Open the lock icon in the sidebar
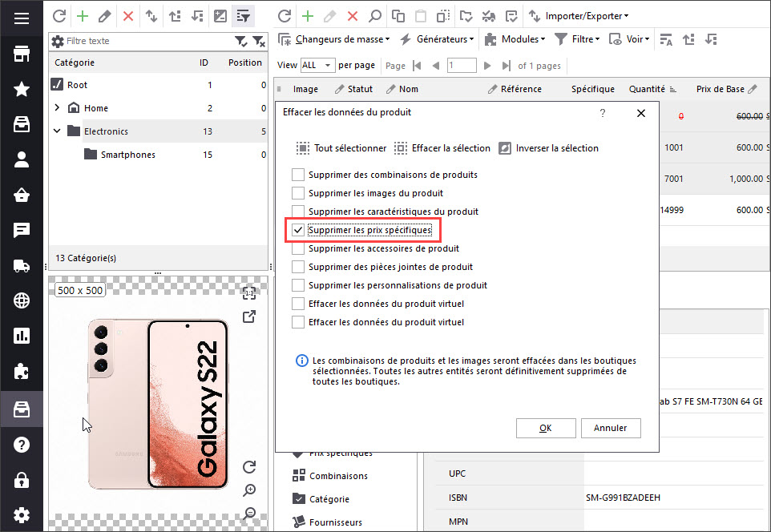Viewport: 771px width, 532px height. [x=21, y=480]
